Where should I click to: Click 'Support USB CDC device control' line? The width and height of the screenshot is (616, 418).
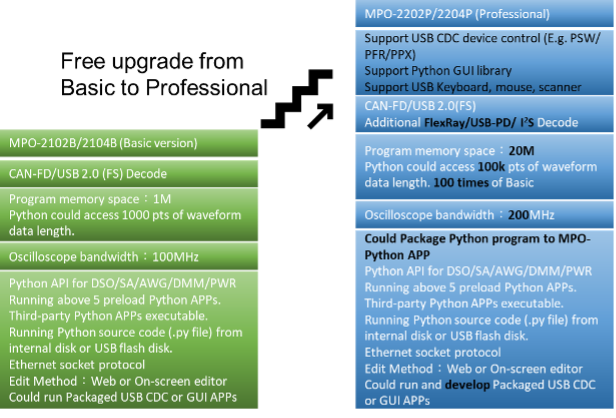point(482,38)
